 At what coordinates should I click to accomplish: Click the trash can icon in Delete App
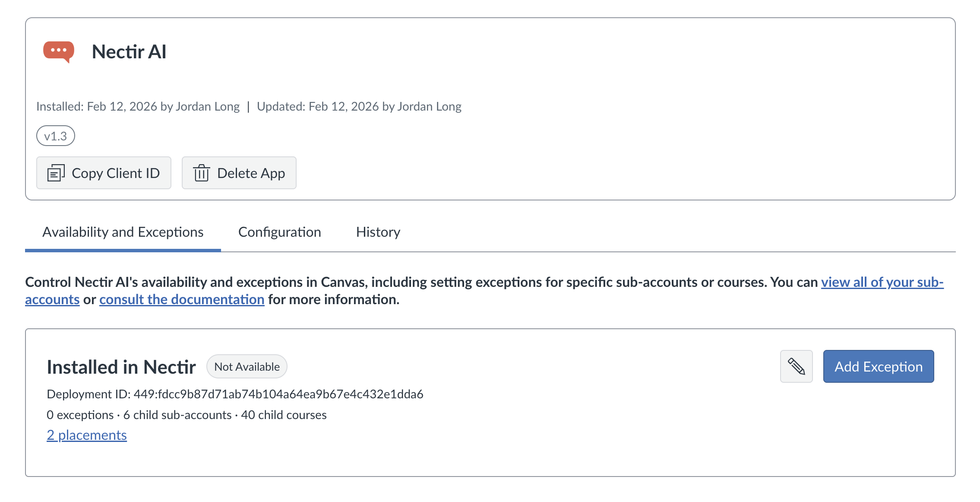(x=201, y=173)
